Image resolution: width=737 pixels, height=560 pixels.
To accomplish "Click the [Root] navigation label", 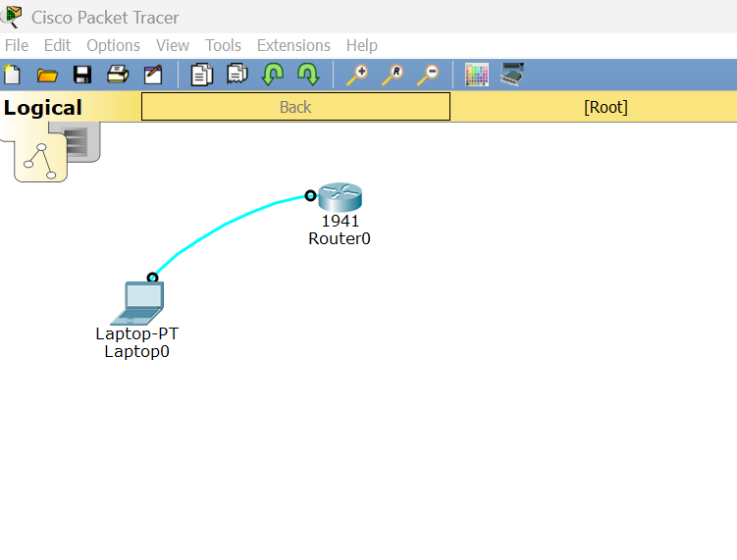I will [x=605, y=107].
